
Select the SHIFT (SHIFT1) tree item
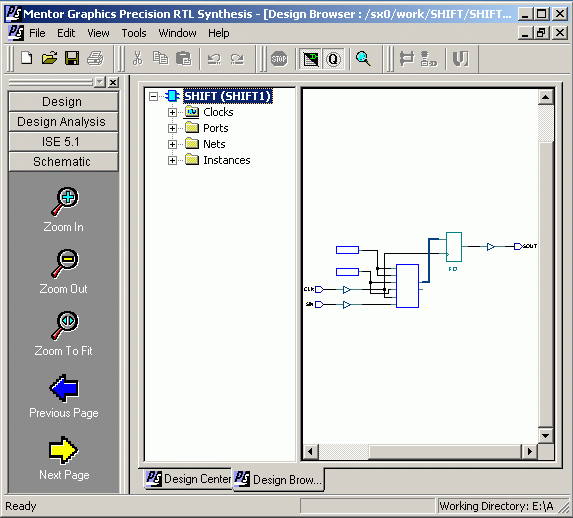(227, 96)
